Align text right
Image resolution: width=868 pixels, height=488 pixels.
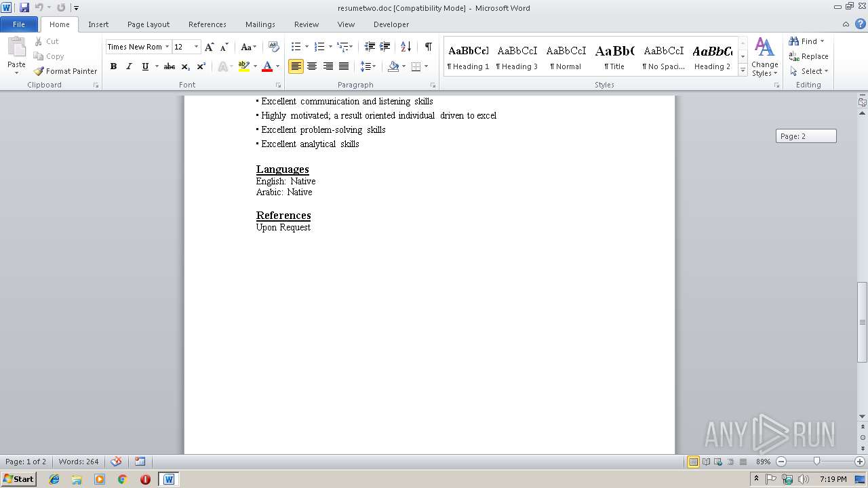[328, 66]
